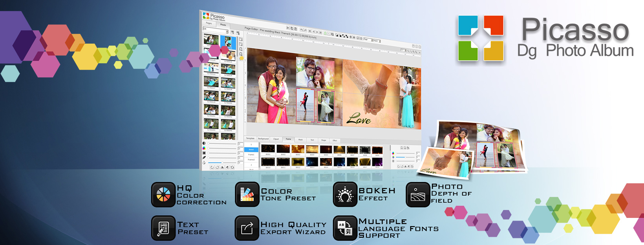The height and width of the screenshot is (245, 644).
Task: Click the Bokeh Effect icon
Action: (x=345, y=194)
